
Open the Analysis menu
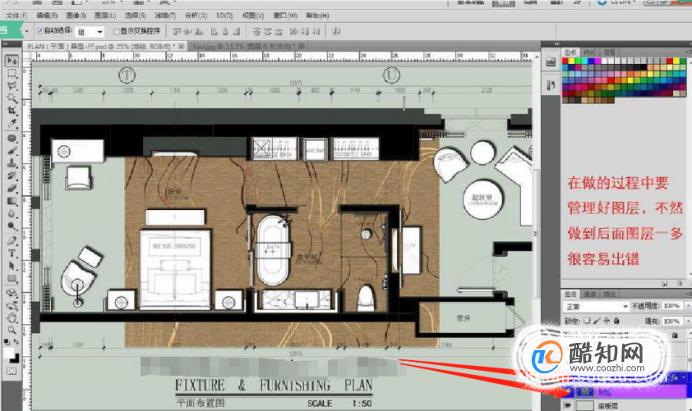(x=196, y=15)
